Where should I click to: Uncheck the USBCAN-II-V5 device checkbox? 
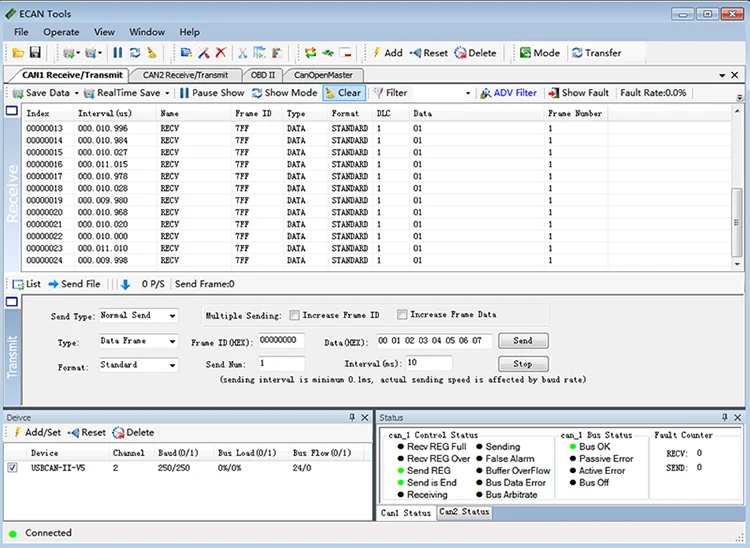click(x=12, y=467)
